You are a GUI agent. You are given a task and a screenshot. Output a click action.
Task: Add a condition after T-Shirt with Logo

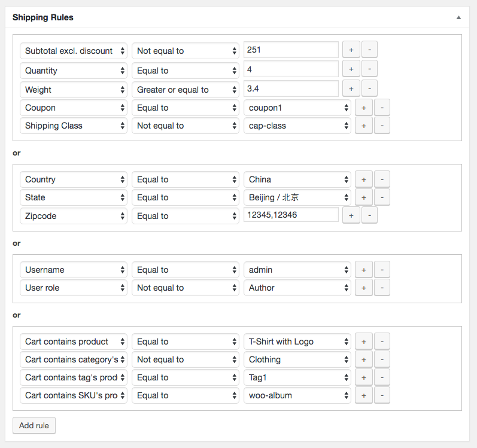[x=363, y=342]
